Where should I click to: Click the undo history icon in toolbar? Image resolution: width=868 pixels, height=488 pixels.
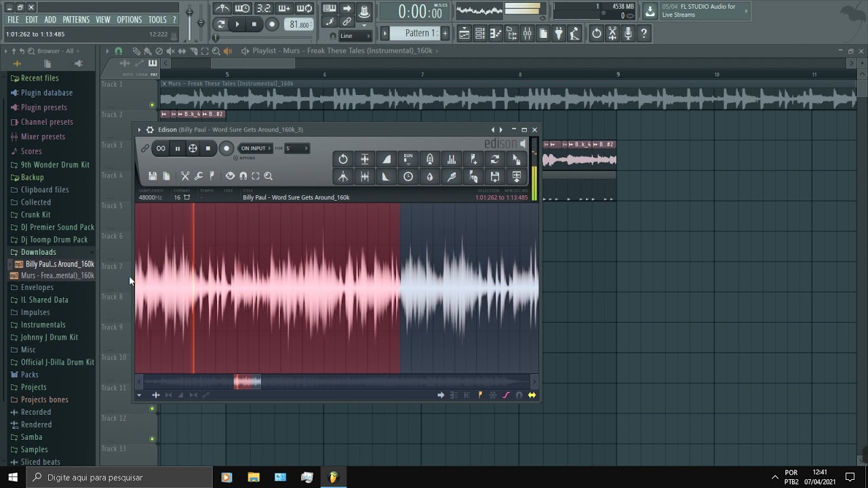click(x=596, y=33)
